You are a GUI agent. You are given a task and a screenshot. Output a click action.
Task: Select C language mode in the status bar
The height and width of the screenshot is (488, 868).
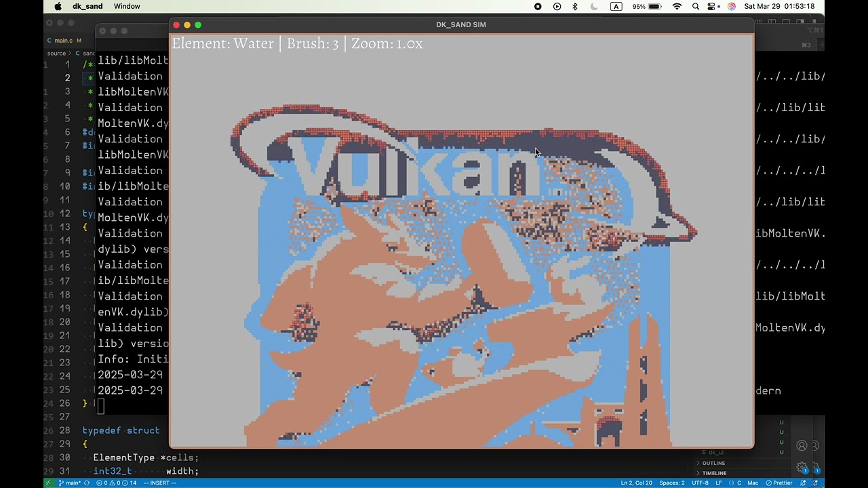point(735,483)
